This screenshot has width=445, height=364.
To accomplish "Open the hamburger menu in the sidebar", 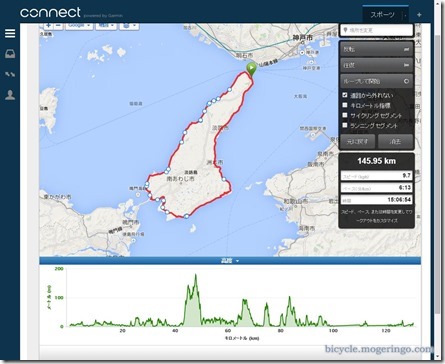I will tap(10, 33).
